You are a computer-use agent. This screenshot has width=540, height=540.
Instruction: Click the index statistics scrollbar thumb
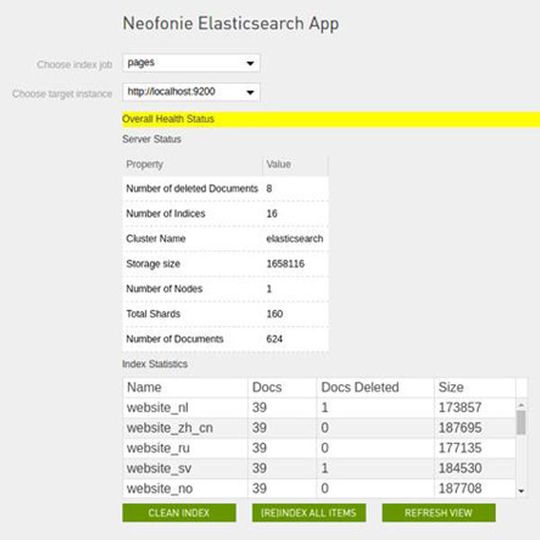(521, 422)
